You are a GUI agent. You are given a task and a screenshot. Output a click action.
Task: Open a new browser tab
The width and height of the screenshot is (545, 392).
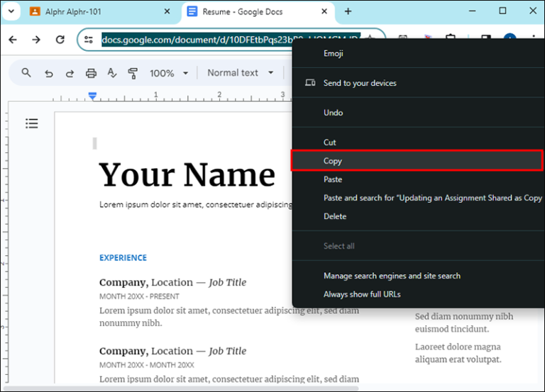point(348,11)
